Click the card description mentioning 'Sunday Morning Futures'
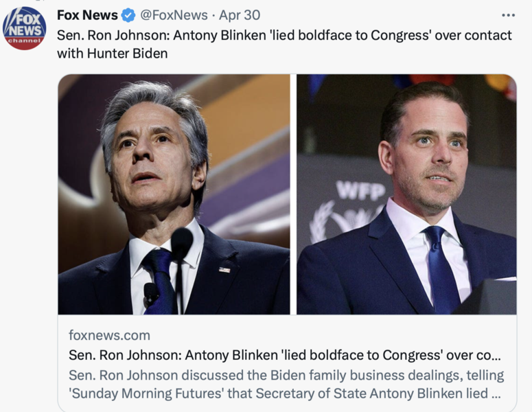 (x=286, y=385)
